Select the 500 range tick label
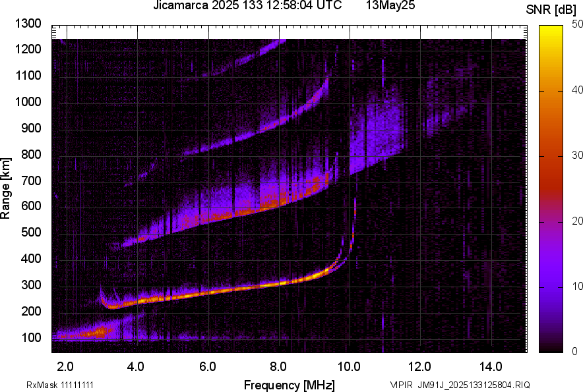Viewport: 583px width, 392px height. point(31,232)
